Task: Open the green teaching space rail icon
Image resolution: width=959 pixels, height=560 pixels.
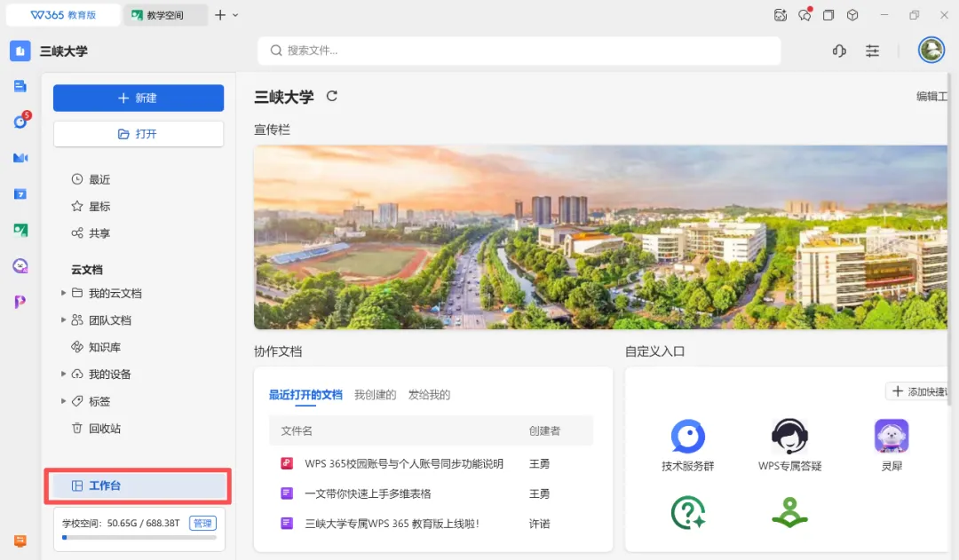Action: pyautogui.click(x=20, y=230)
